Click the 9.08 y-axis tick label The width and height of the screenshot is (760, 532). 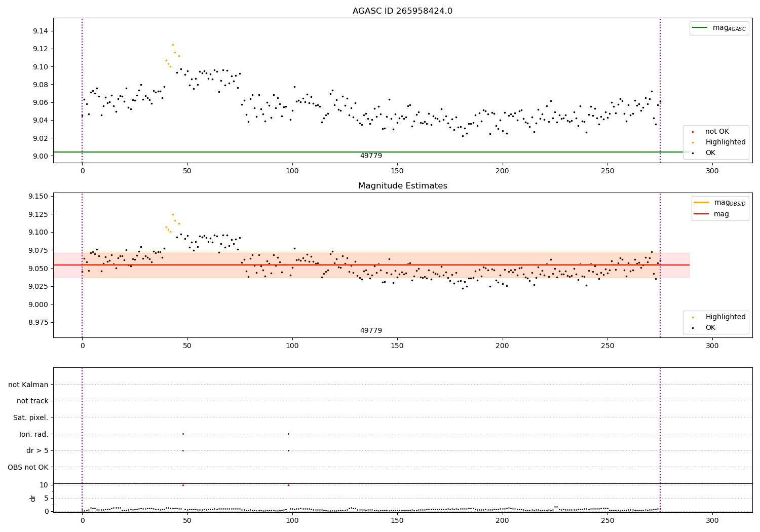[40, 85]
